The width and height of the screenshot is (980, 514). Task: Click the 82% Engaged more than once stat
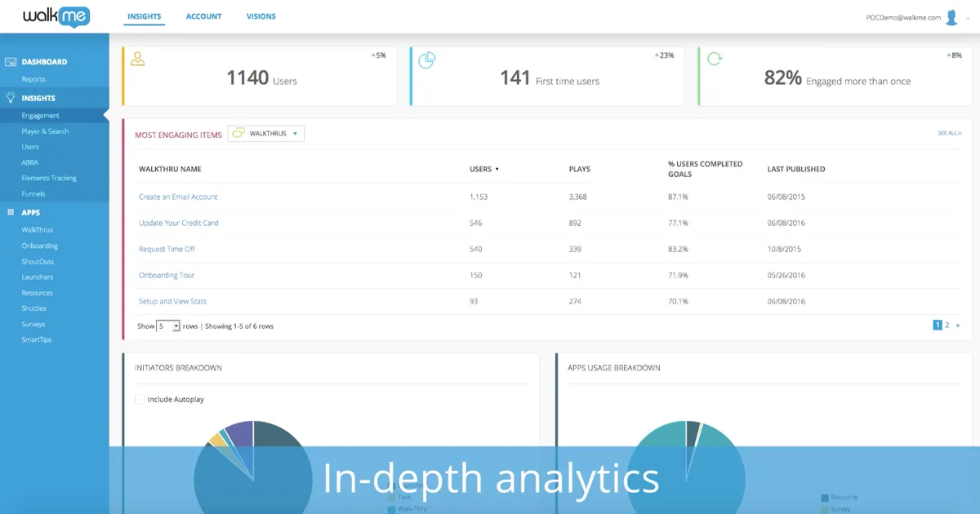[837, 78]
